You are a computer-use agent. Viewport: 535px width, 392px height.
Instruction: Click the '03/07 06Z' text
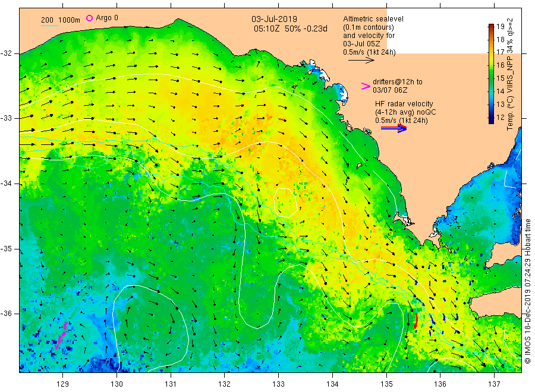pyautogui.click(x=390, y=90)
